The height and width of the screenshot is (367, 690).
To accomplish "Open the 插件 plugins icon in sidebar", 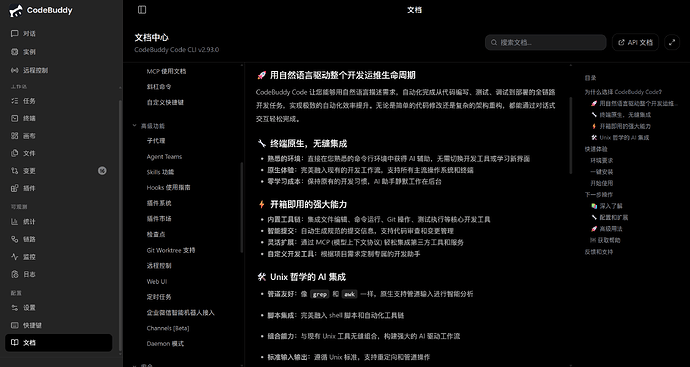I will tap(15, 188).
